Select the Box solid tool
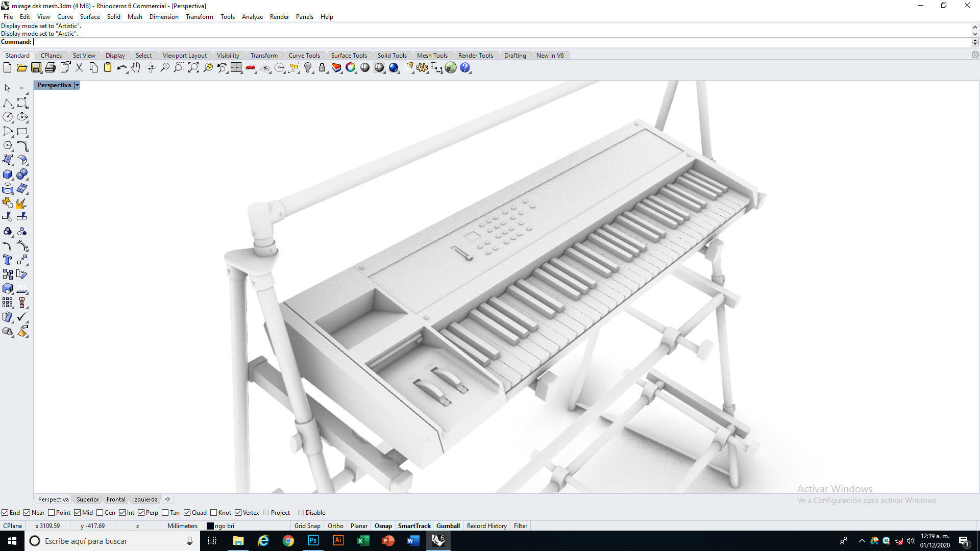 8,174
